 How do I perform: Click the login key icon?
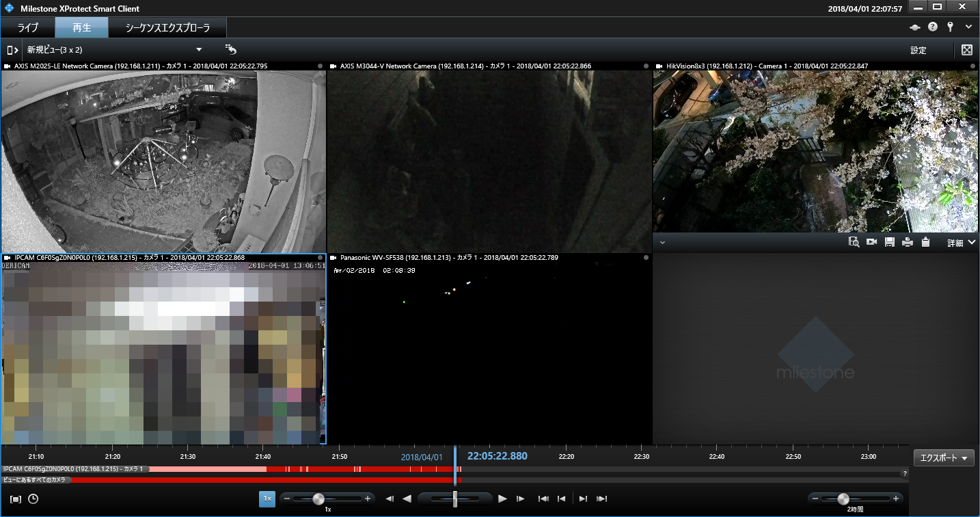950,27
